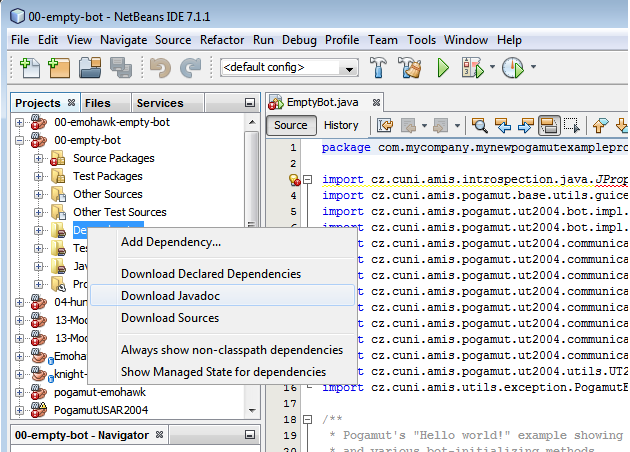Switch to the Source view button
630x452 pixels.
click(291, 125)
